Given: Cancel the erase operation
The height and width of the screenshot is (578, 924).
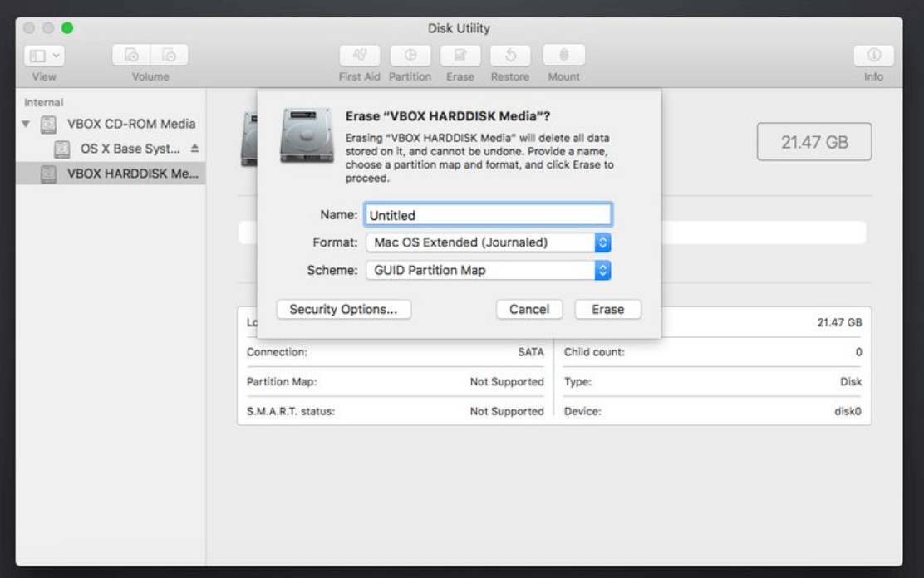Looking at the screenshot, I should click(x=529, y=309).
